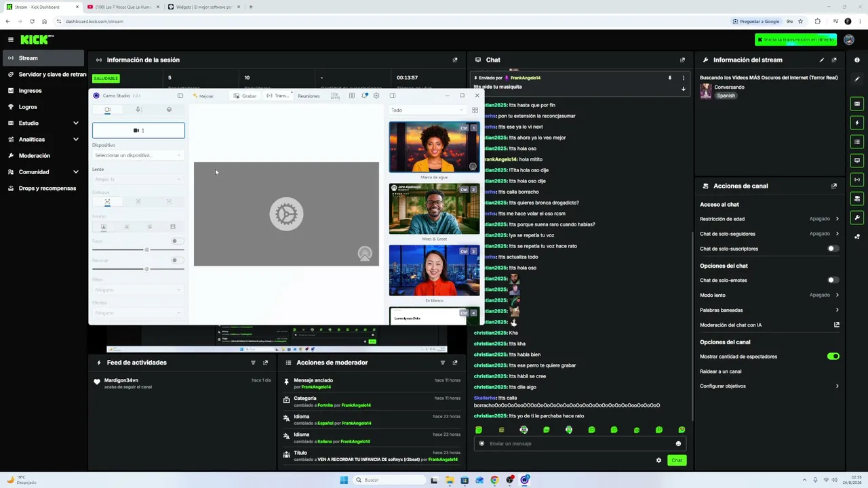This screenshot has width=868, height=488.
Task: Open Chat de solo-seguidores options
Action: tap(769, 234)
